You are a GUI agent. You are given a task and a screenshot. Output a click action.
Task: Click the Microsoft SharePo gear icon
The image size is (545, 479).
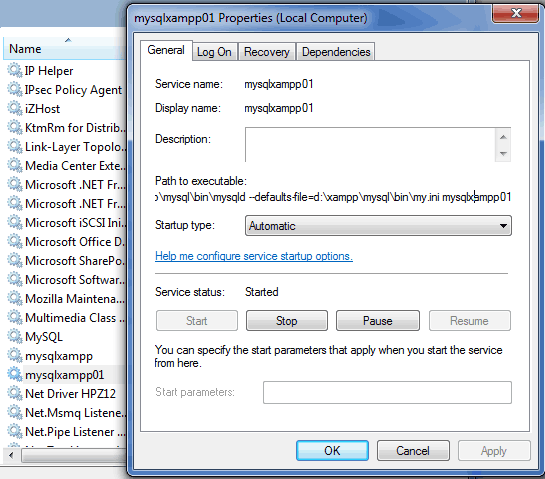[x=15, y=260]
